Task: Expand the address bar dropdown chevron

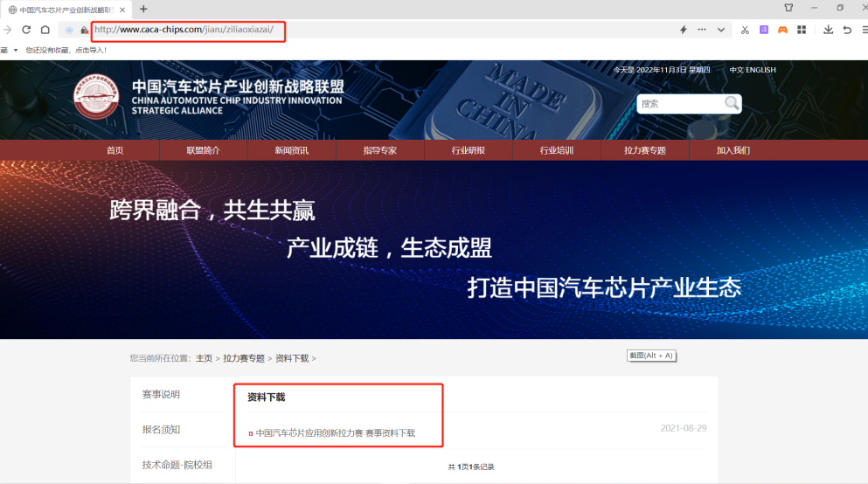Action: (721, 30)
